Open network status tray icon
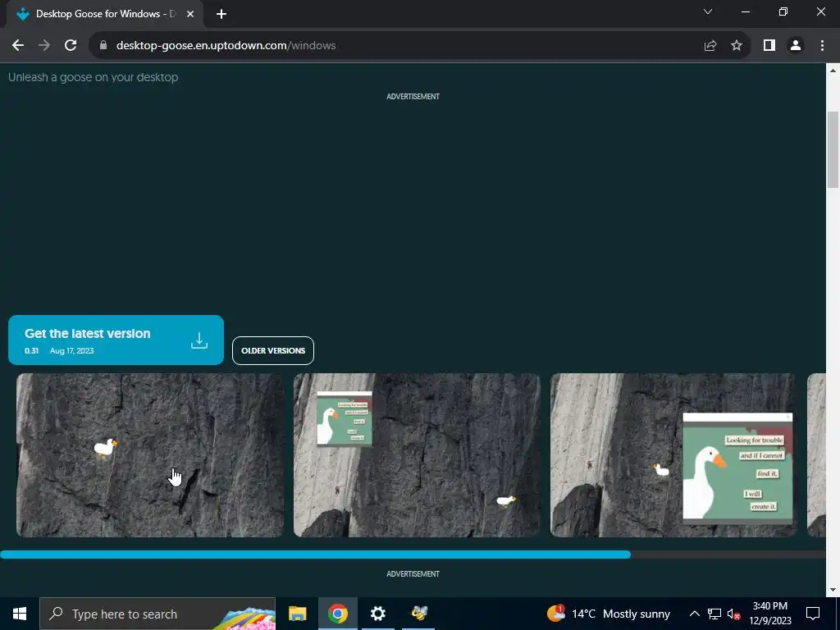Image resolution: width=840 pixels, height=630 pixels. pyautogui.click(x=714, y=614)
